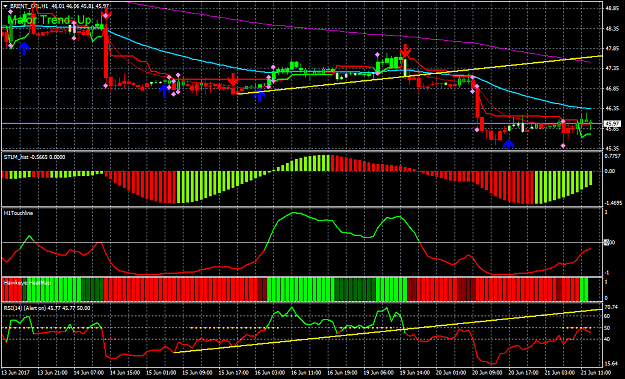The height and width of the screenshot is (379, 625).
Task: Select the 15.64 value on the RSI scale
Action: click(611, 363)
